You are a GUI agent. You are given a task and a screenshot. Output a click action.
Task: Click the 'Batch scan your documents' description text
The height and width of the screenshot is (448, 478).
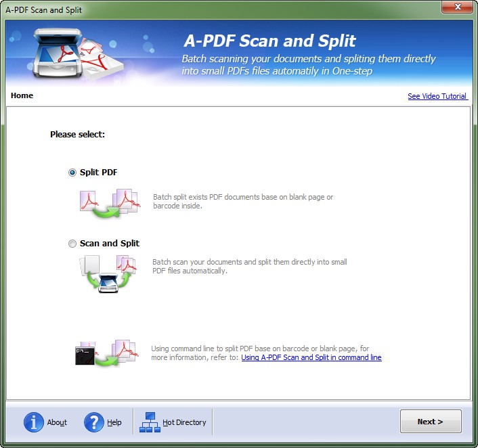(x=250, y=267)
